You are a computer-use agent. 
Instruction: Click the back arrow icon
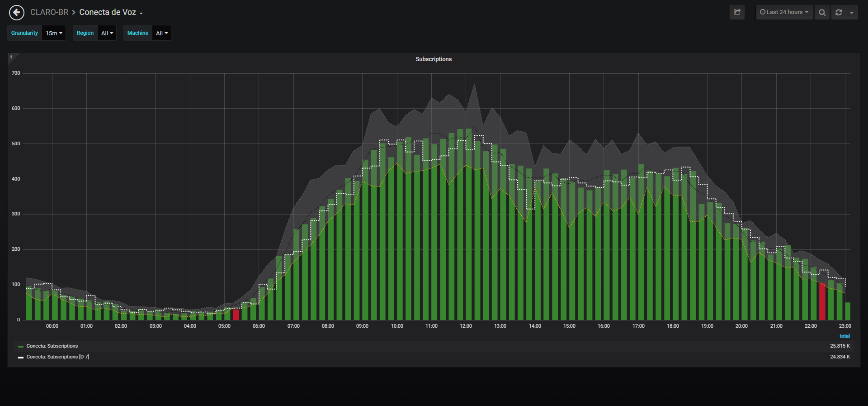[17, 13]
